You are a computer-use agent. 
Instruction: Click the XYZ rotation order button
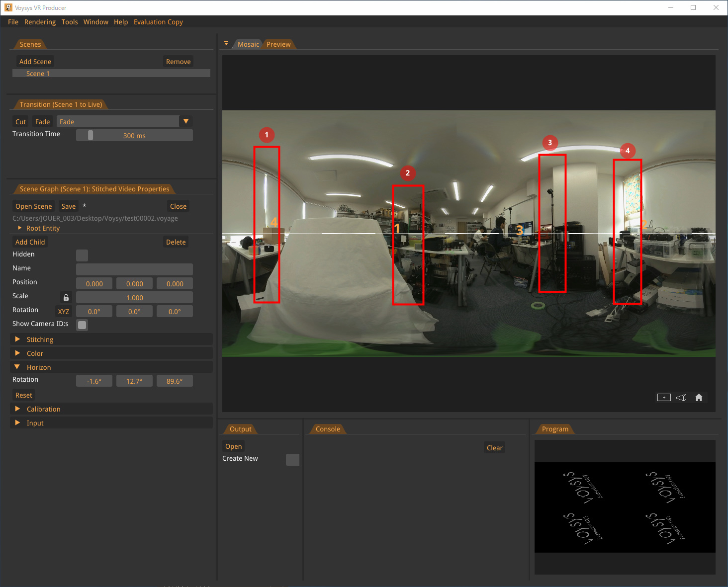pos(63,311)
